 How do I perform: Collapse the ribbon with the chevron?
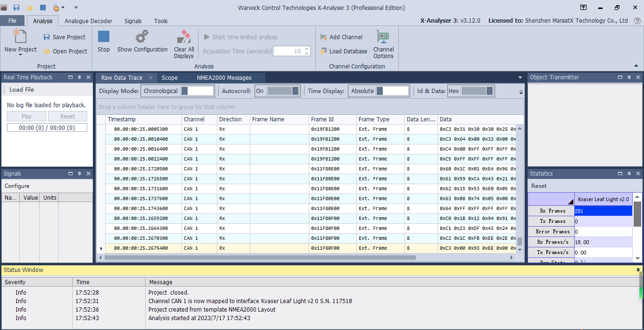pos(636,66)
